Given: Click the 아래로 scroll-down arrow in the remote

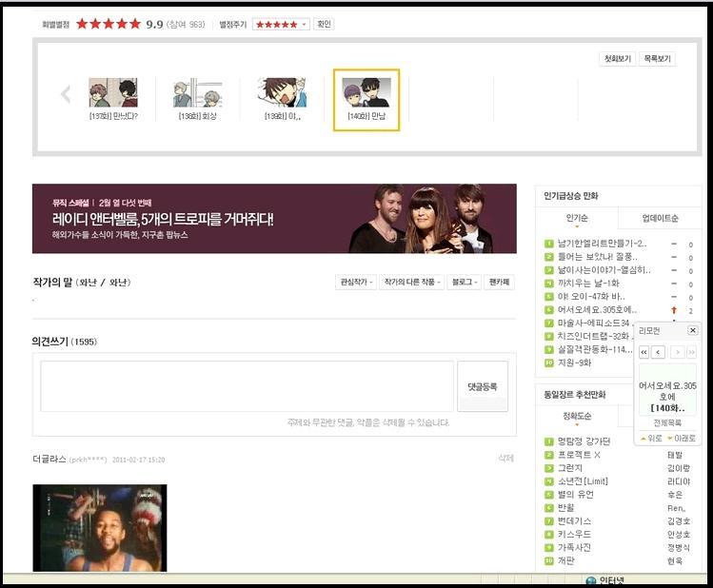Looking at the screenshot, I should pyautogui.click(x=681, y=438).
